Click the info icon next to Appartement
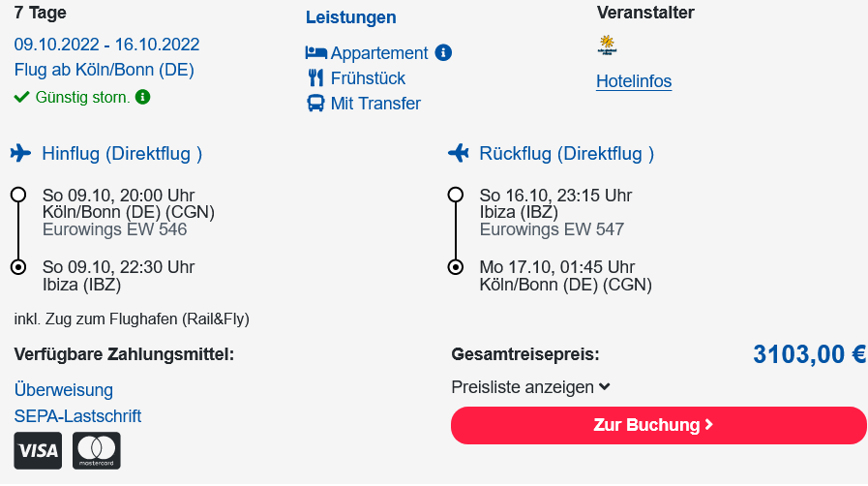Viewport: 868px width, 486px height. 443,52
